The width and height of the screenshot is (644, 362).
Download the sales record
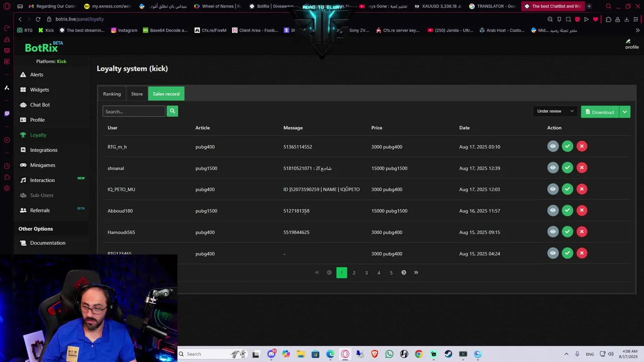(600, 112)
